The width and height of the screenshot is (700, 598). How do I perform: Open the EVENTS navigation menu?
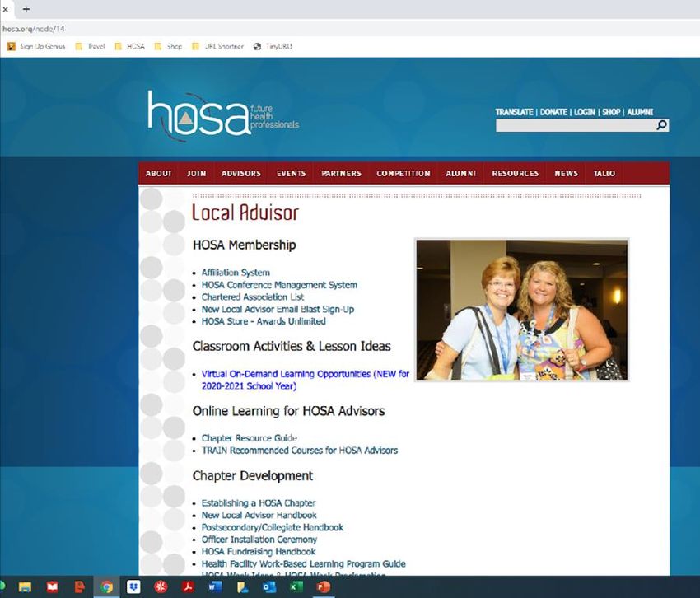(x=291, y=173)
